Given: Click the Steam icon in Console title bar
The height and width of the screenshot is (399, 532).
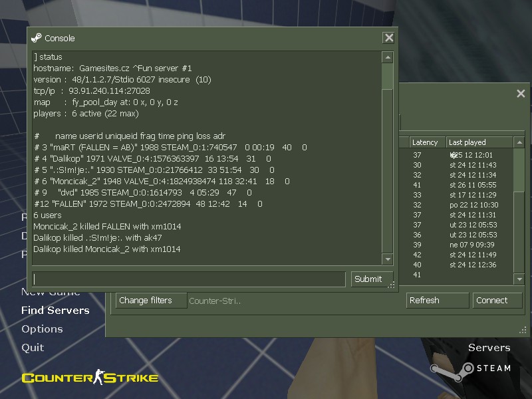Looking at the screenshot, I should pyautogui.click(x=37, y=38).
